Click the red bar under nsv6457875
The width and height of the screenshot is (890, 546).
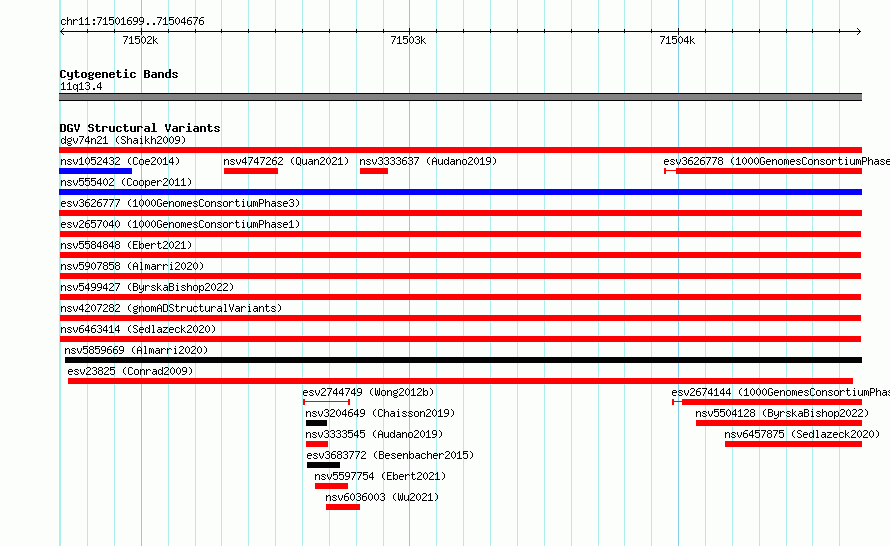pyautogui.click(x=794, y=444)
